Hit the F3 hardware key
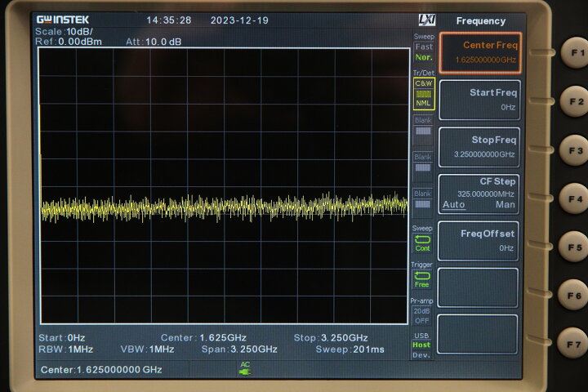The width and height of the screenshot is (588, 392). 575,150
